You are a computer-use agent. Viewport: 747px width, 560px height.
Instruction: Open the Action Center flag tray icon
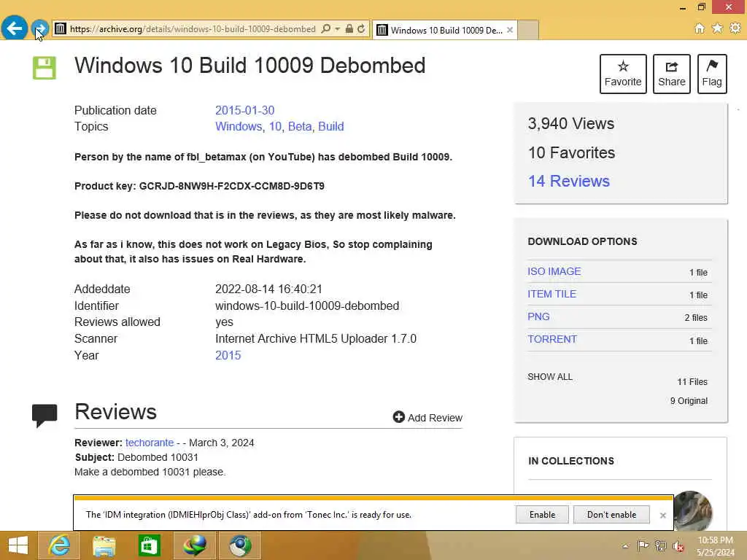tap(643, 545)
